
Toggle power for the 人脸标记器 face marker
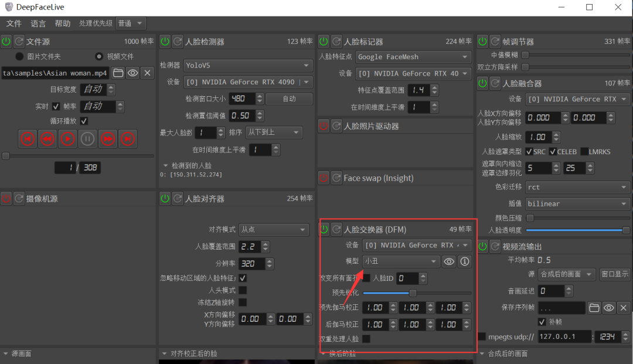[x=324, y=41]
